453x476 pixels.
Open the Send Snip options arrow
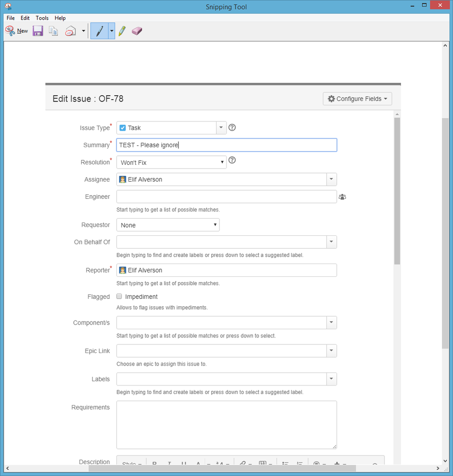click(83, 31)
